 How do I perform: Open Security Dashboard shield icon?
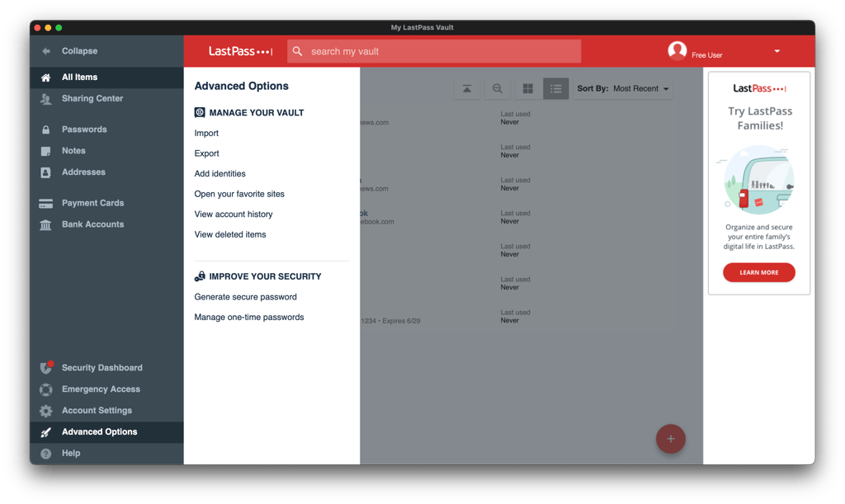[46, 367]
